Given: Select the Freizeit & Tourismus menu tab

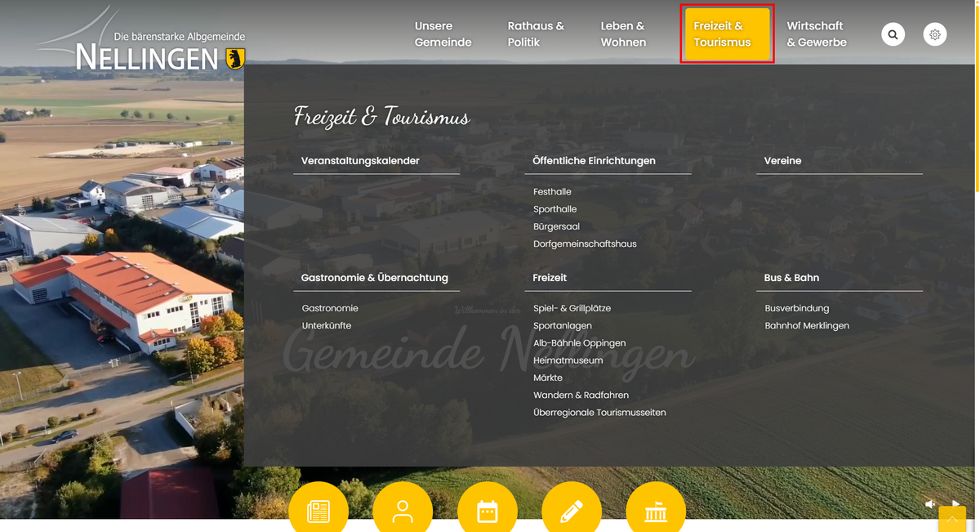Looking at the screenshot, I should [x=728, y=34].
